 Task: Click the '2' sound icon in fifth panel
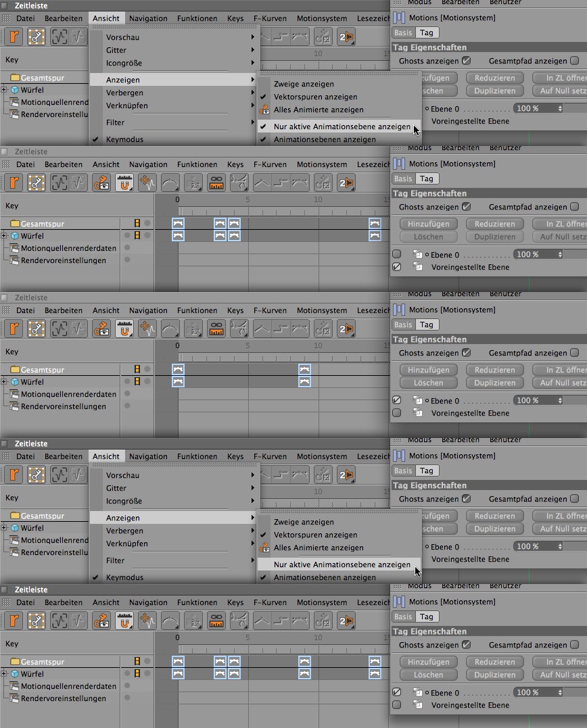click(x=346, y=621)
